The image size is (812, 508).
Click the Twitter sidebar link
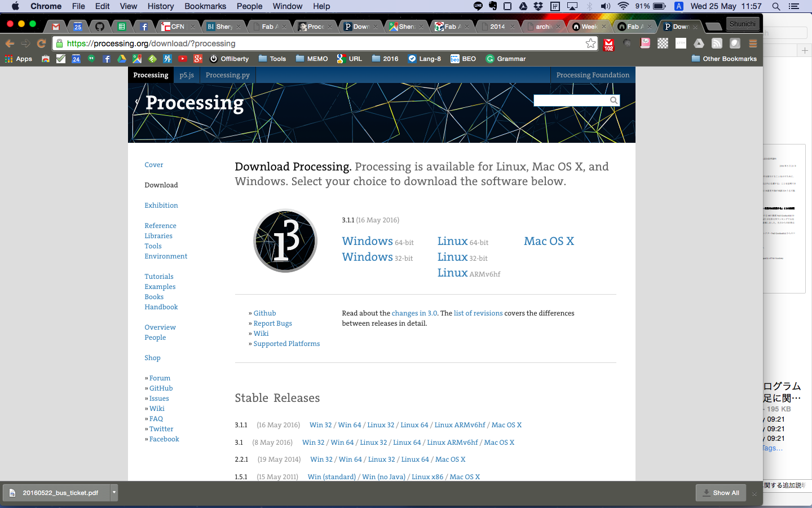pos(161,429)
